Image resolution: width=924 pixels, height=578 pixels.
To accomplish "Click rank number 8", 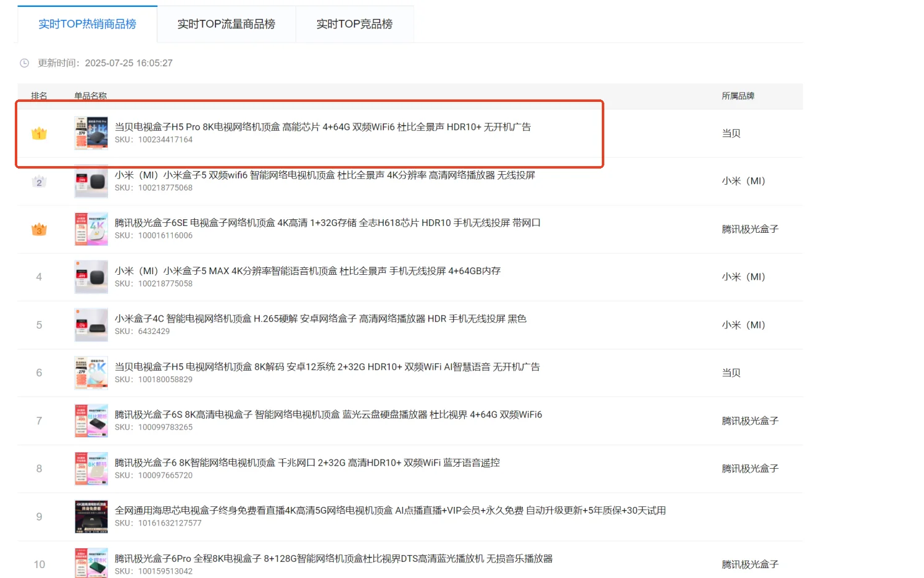I will point(39,469).
